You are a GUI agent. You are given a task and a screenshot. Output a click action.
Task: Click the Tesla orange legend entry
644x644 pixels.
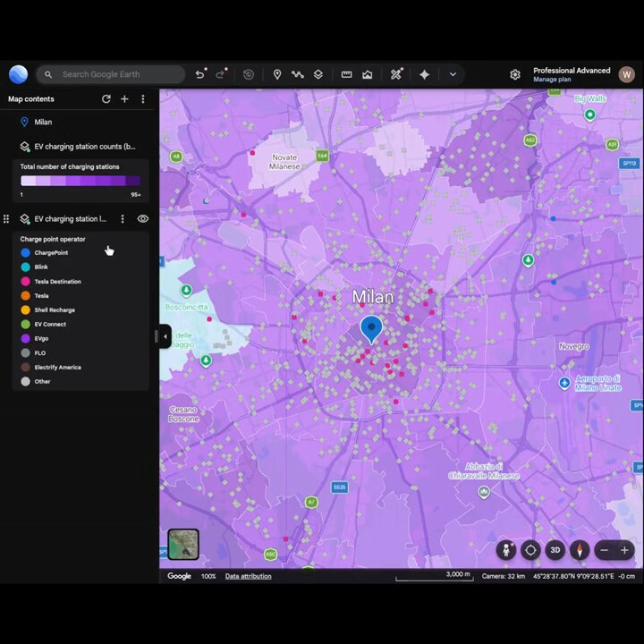(35, 296)
